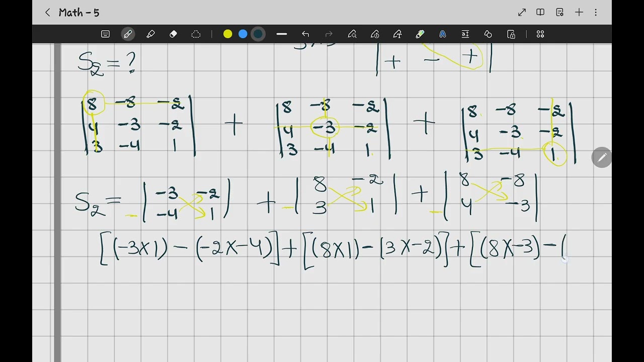Open page template settings icon
Screen dimensions: 644x362
tap(559, 13)
